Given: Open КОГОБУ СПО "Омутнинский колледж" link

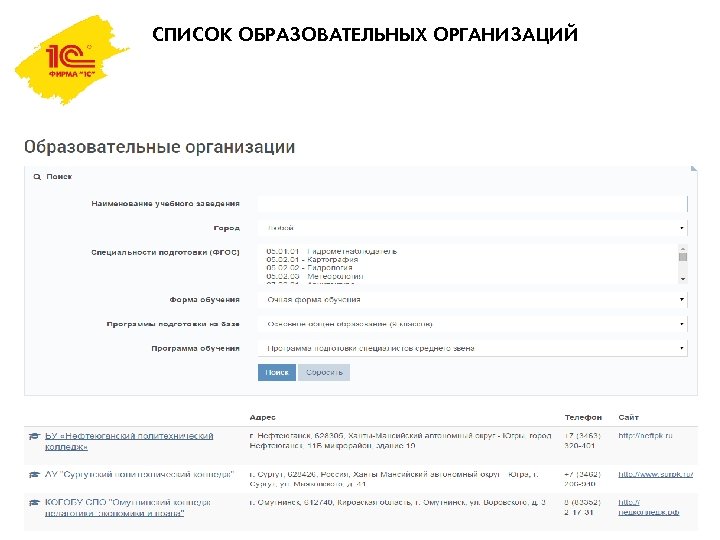Looking at the screenshot, I should click(x=128, y=508).
